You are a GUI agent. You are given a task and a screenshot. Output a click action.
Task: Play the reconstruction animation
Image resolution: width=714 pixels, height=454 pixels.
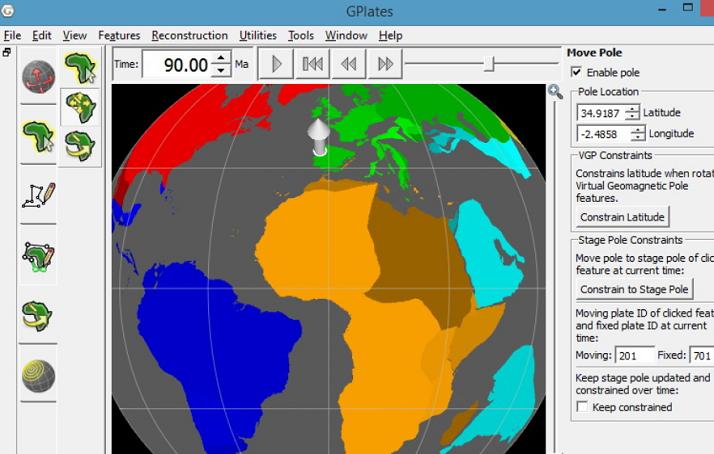276,64
